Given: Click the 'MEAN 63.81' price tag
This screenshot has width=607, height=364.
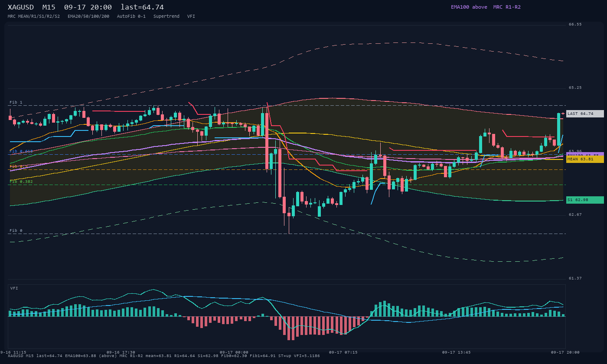Looking at the screenshot, I should pyautogui.click(x=585, y=159).
